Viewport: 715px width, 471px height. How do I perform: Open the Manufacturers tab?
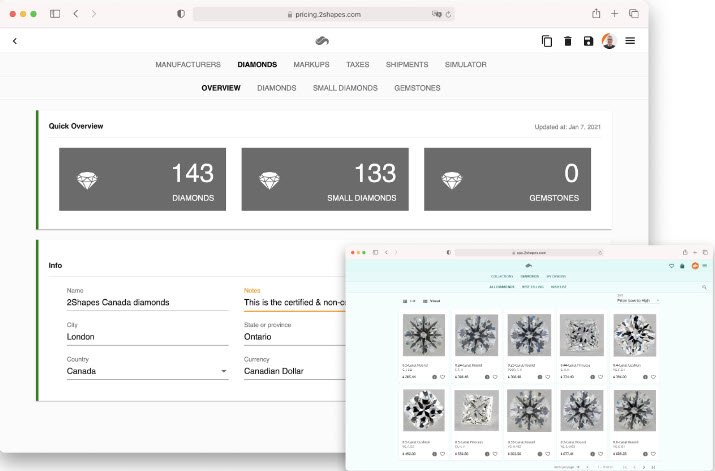tap(188, 65)
